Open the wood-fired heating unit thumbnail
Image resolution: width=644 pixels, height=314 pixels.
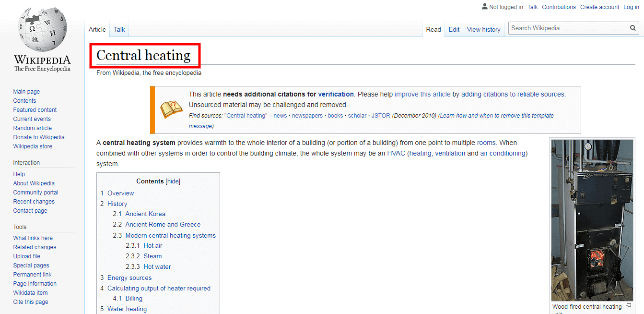pyautogui.click(x=592, y=220)
